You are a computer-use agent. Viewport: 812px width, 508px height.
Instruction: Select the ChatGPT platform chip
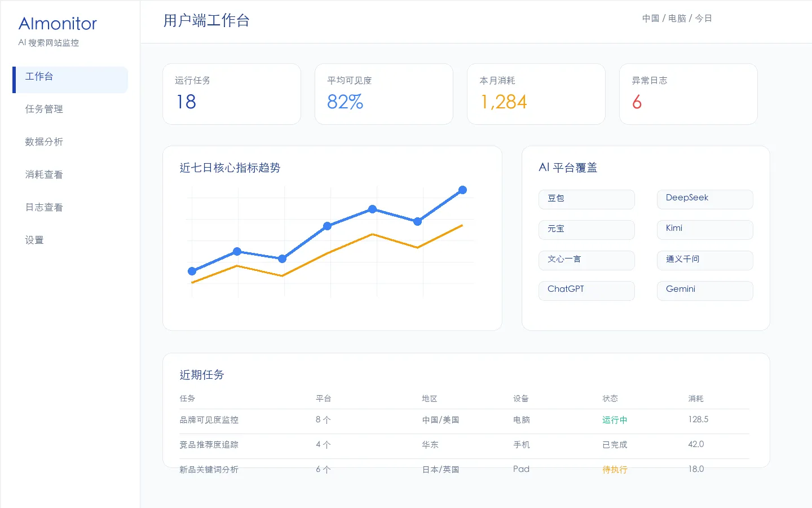[x=586, y=291]
